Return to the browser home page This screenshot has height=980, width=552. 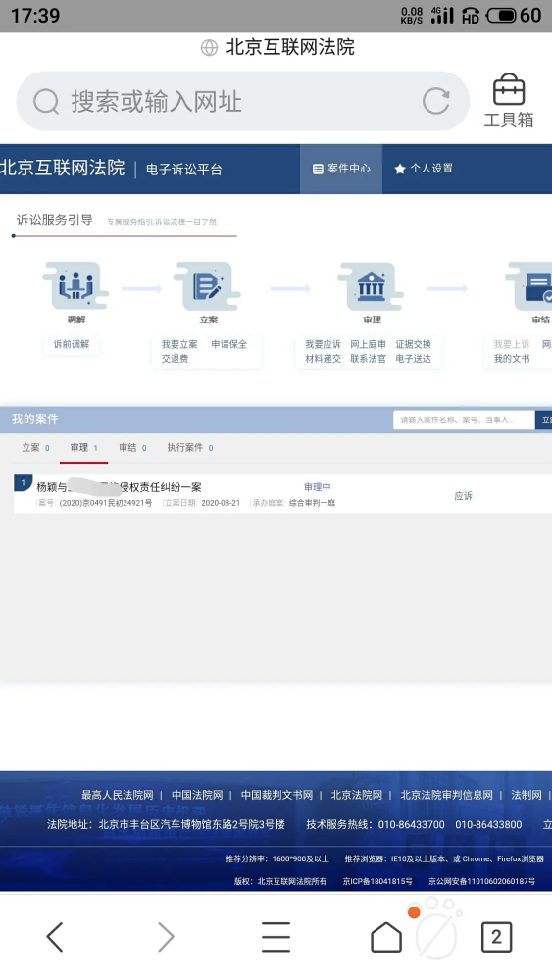pyautogui.click(x=386, y=937)
